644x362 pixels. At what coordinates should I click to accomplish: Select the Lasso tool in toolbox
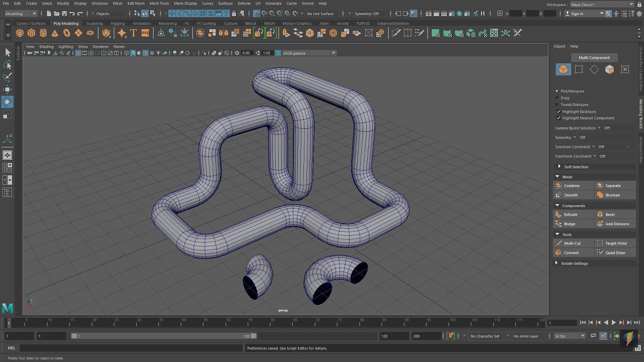[7, 65]
